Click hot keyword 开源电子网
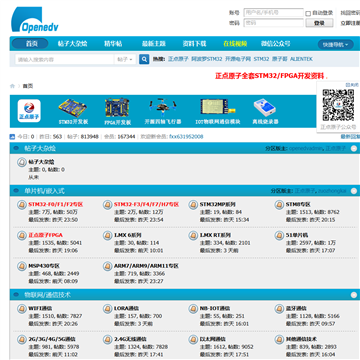The height and width of the screenshot is (360, 360). (x=238, y=59)
